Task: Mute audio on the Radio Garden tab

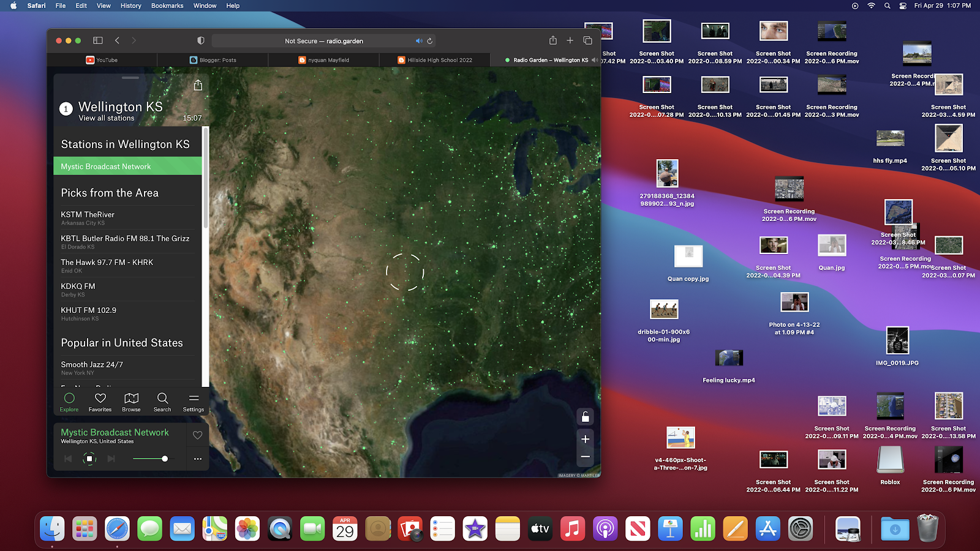Action: 594,60
